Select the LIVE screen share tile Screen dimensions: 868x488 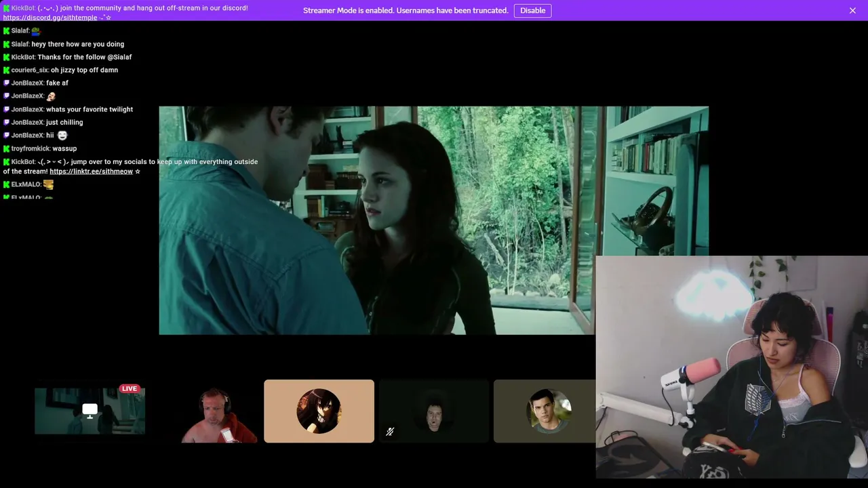90,411
